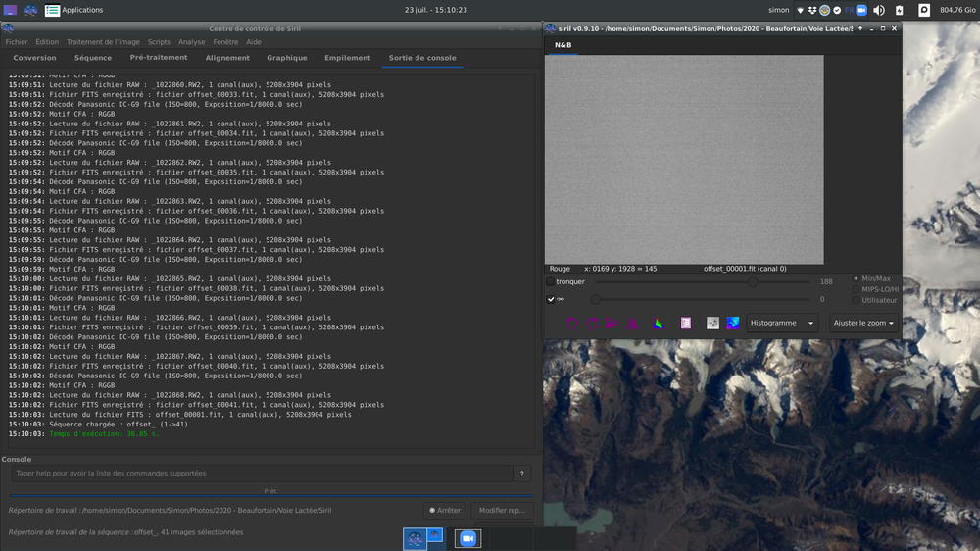This screenshot has height=551, width=980.
Task: Open the Histogramme display mode dropdown
Action: pos(782,323)
